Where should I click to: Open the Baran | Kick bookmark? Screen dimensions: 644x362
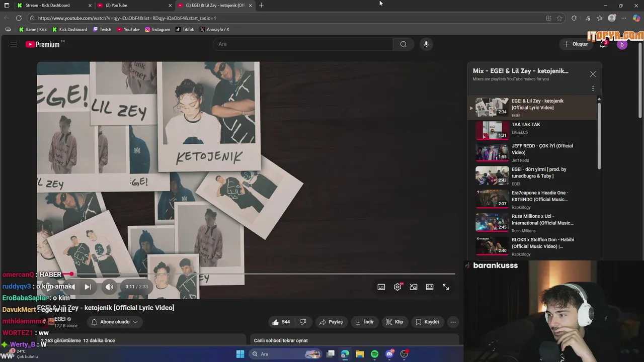click(x=33, y=30)
